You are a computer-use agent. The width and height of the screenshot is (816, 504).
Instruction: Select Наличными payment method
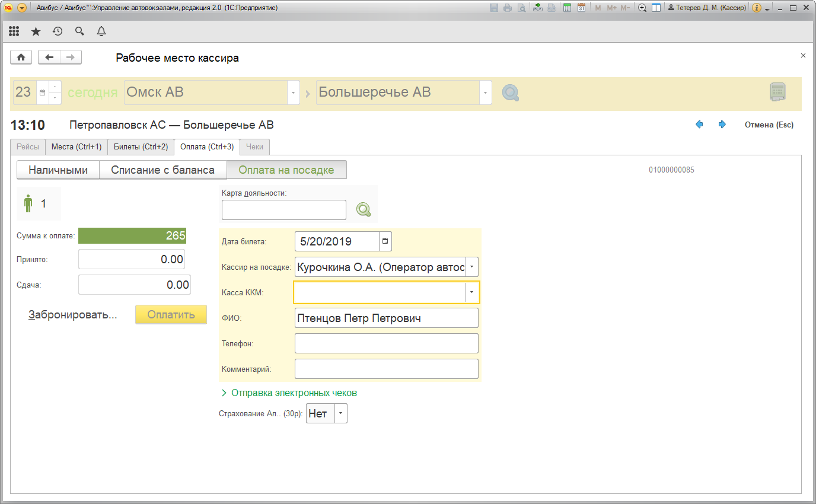(58, 170)
